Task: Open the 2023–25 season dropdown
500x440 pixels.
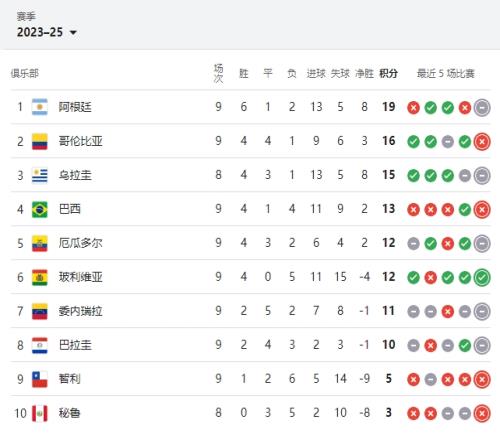Action: (x=47, y=32)
